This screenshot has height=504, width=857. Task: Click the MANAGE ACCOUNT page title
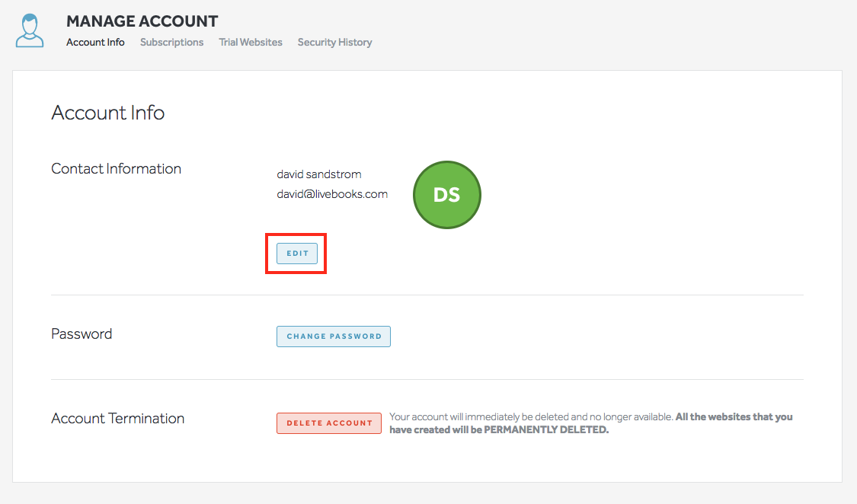pyautogui.click(x=142, y=21)
